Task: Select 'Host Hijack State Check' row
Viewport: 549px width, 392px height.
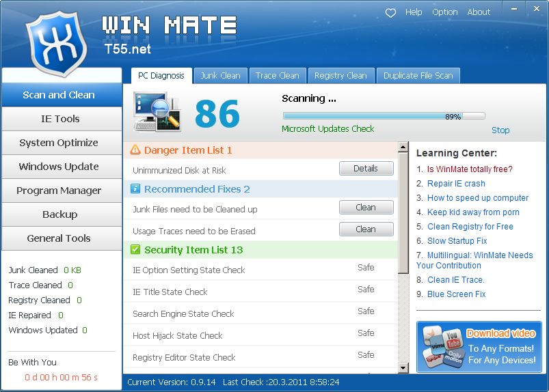Action: (x=260, y=335)
